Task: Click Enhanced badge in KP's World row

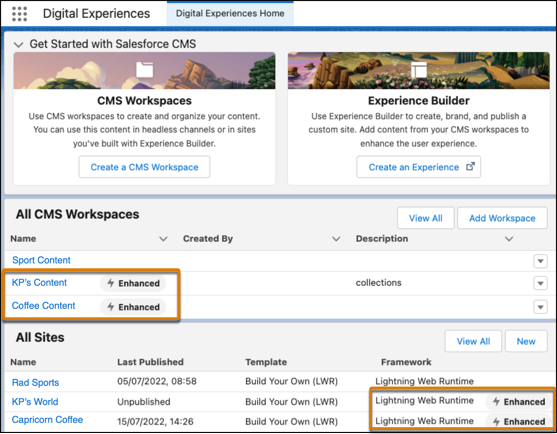Action: [x=518, y=402]
